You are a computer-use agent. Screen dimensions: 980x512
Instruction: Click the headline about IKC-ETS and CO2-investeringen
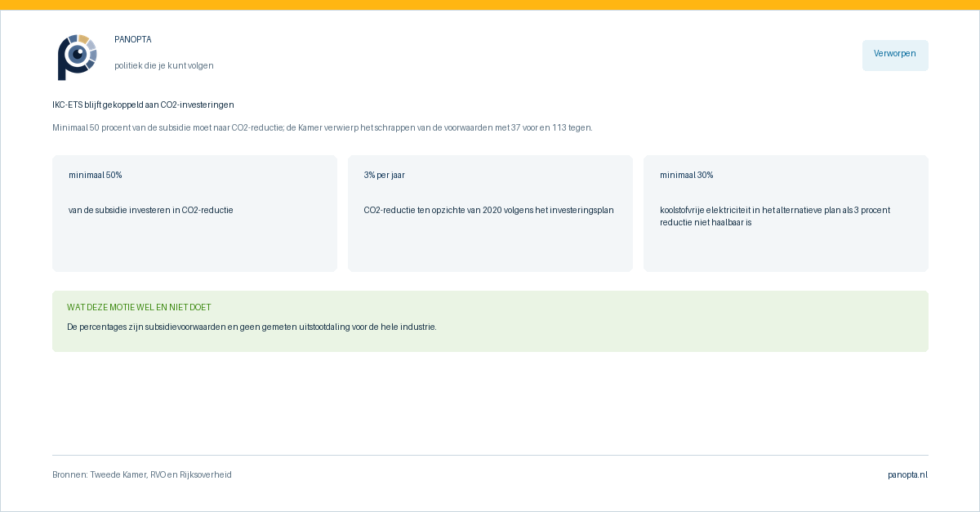(x=143, y=105)
